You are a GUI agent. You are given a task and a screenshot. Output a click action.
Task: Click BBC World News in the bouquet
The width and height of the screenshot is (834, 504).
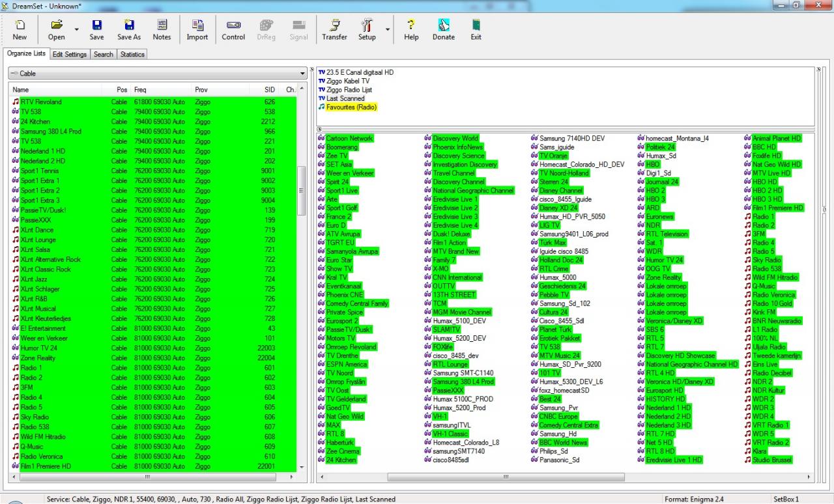563,442
